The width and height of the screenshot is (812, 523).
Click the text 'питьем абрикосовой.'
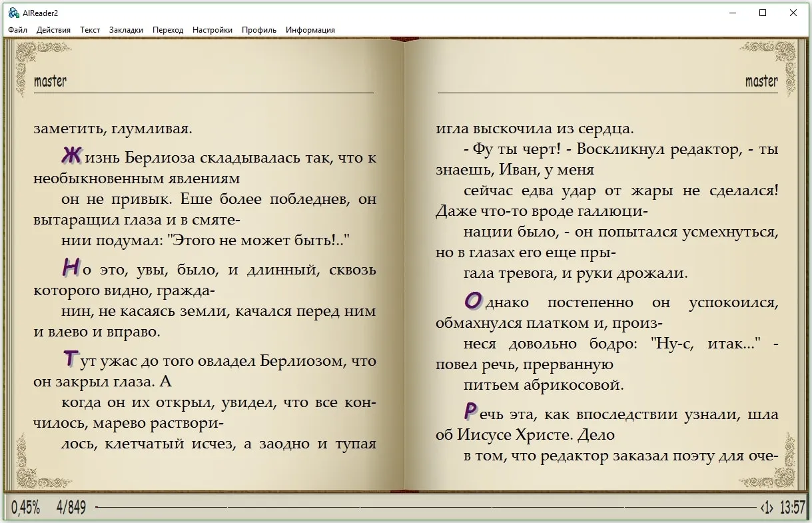pyautogui.click(x=544, y=385)
